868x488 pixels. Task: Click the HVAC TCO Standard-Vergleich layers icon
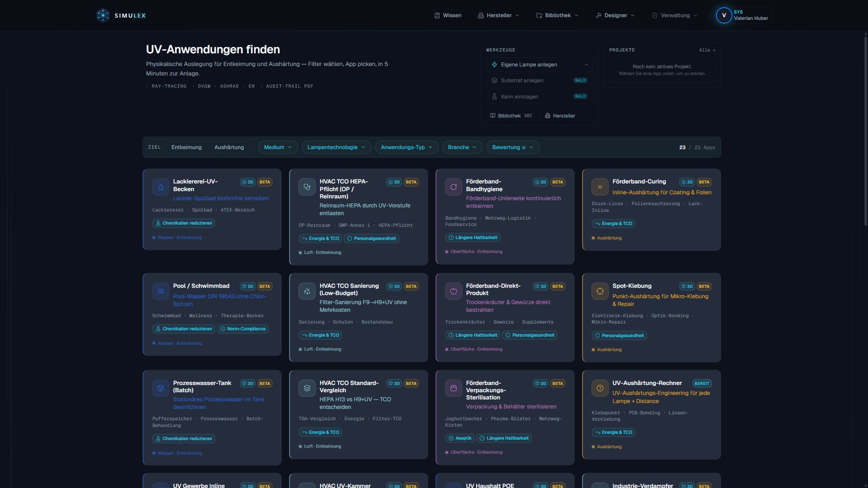307,388
